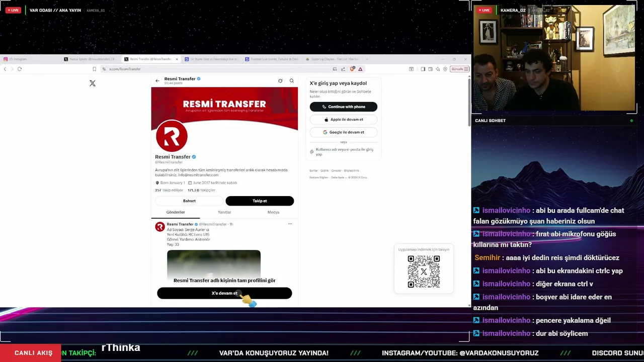Click the Brave Shields icon in the address bar

(x=353, y=69)
